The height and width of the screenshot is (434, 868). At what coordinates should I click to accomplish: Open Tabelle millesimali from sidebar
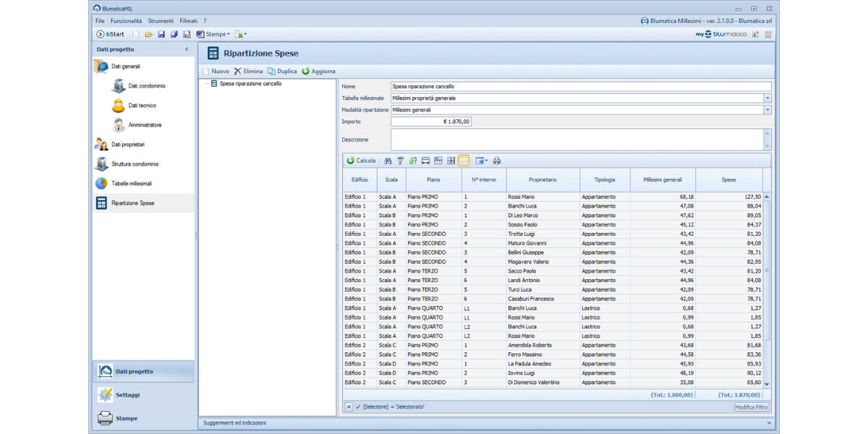coord(131,184)
